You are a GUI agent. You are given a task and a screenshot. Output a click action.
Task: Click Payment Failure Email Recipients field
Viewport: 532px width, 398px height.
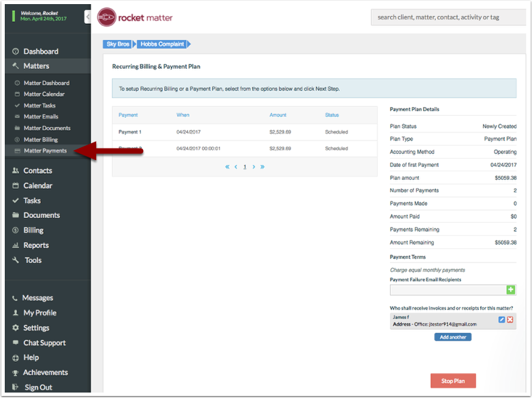point(448,290)
